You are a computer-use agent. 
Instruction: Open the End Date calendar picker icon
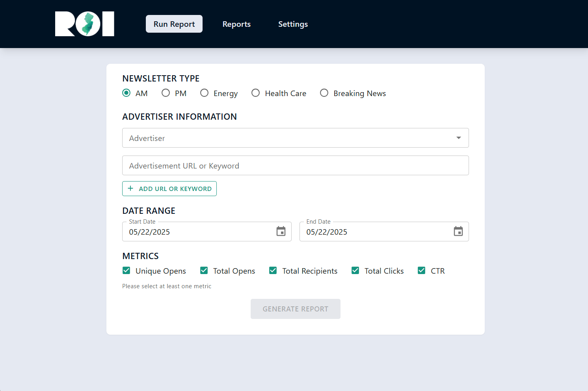pyautogui.click(x=458, y=232)
